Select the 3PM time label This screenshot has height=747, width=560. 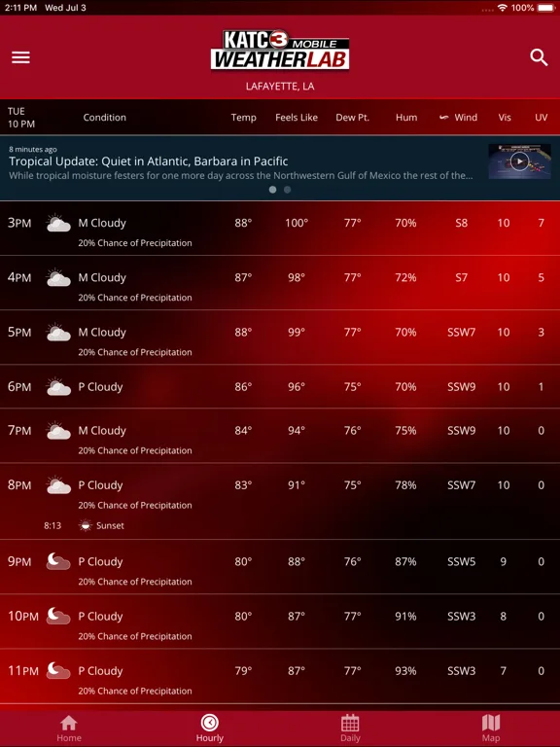(19, 223)
